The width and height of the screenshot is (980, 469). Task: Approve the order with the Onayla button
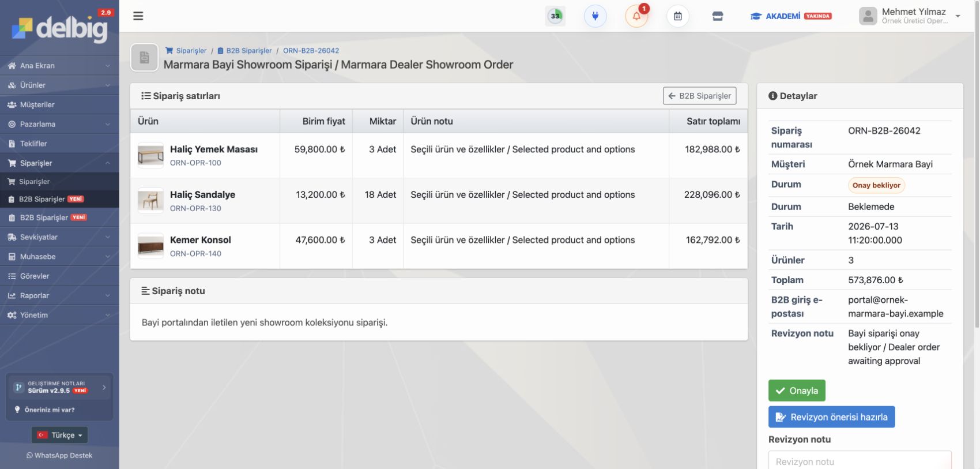797,391
